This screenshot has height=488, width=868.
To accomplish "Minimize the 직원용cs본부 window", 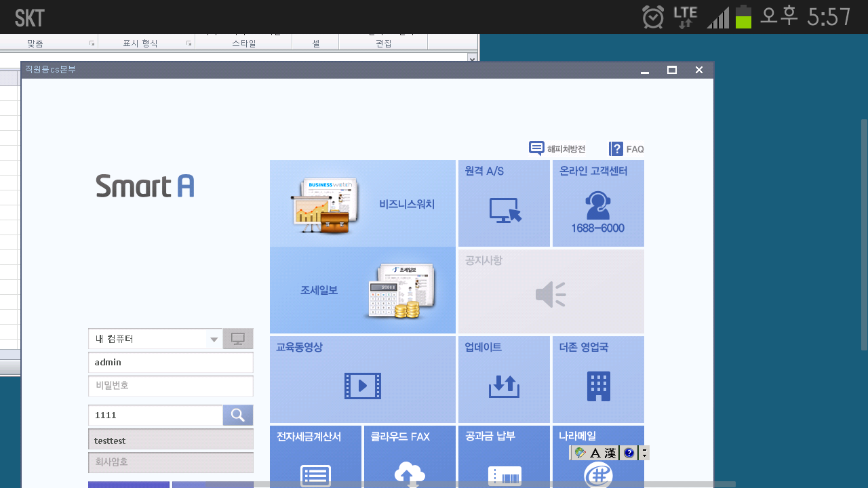I will [645, 70].
